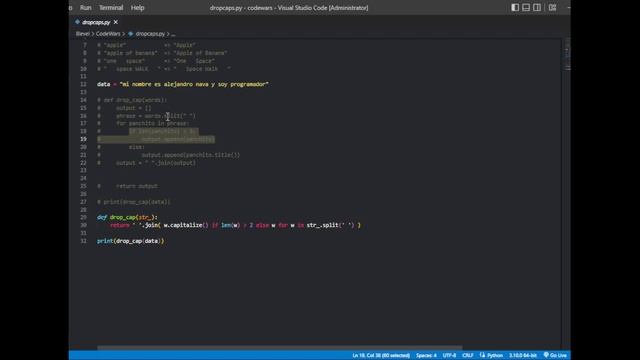Image resolution: width=640 pixels, height=360 pixels.
Task: Close the dropcaps.py tab
Action: click(x=116, y=22)
